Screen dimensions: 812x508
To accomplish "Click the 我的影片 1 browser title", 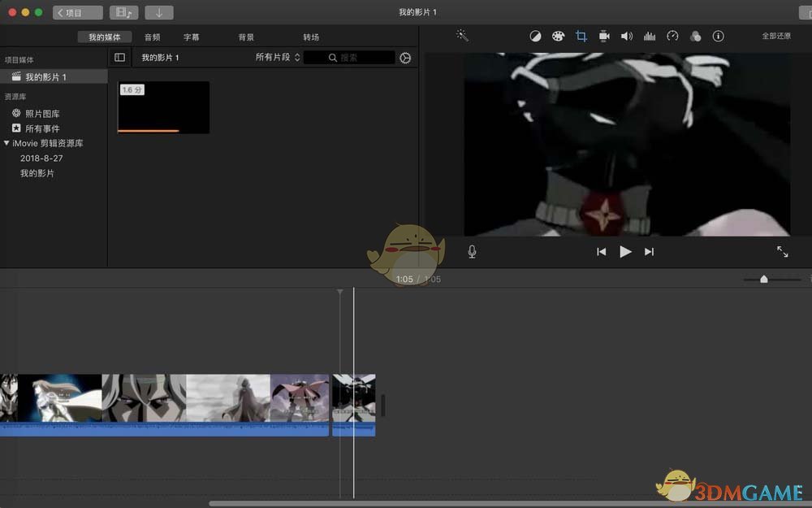I will point(160,58).
